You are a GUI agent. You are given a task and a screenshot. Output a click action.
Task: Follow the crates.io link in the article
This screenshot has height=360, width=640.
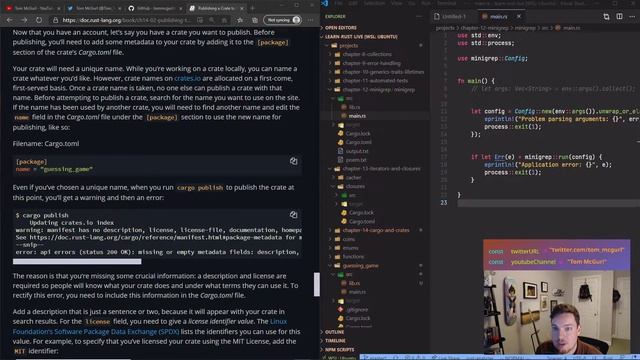pos(187,78)
